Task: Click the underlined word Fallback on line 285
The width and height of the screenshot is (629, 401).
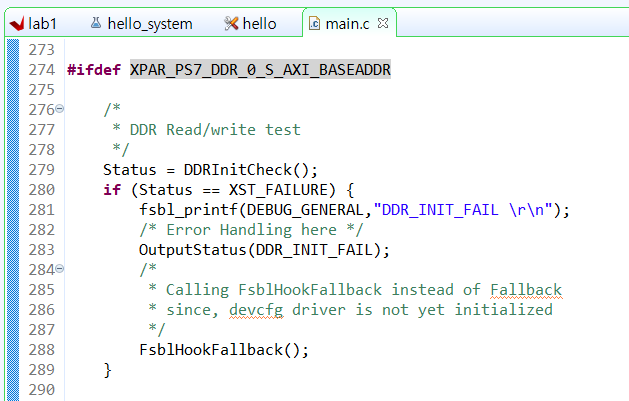Action: [x=526, y=290]
